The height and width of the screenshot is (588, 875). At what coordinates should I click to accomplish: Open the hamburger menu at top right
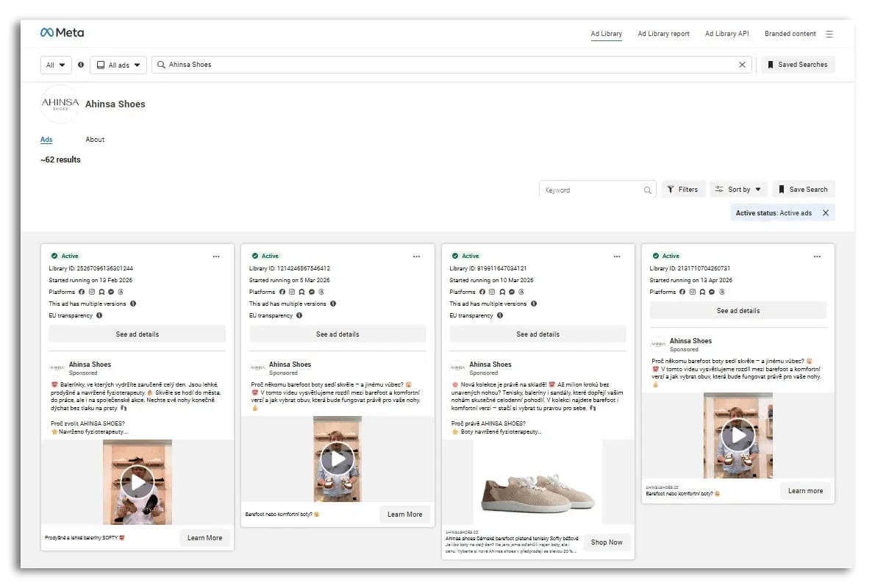(829, 33)
